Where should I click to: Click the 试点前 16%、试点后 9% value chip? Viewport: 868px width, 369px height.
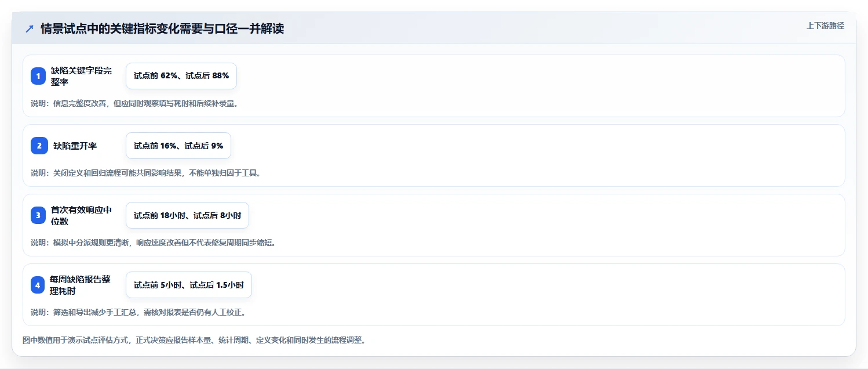(x=178, y=146)
